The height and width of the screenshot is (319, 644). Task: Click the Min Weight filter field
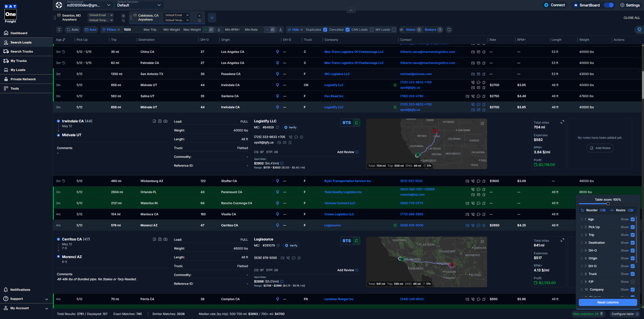[172, 30]
